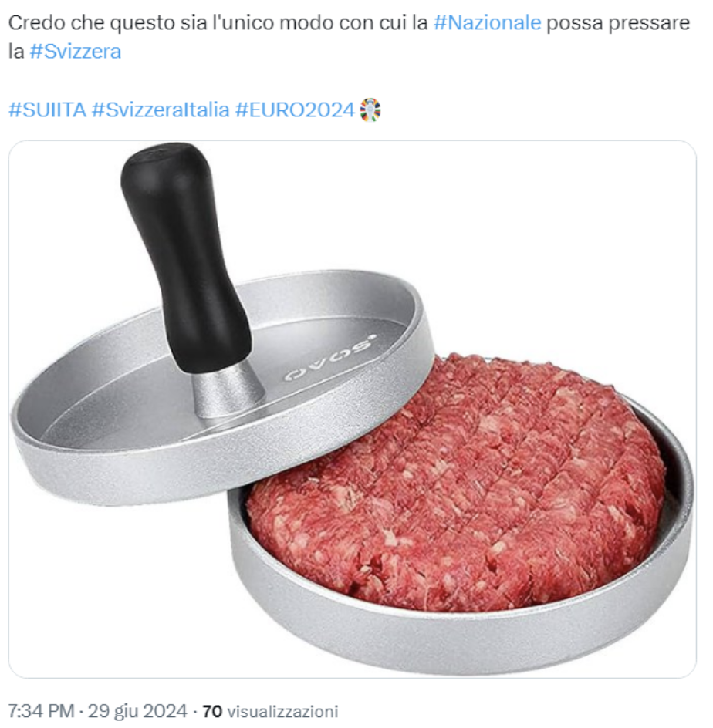The width and height of the screenshot is (713, 728).
Task: Open the burger press photo attachment
Action: [352, 409]
